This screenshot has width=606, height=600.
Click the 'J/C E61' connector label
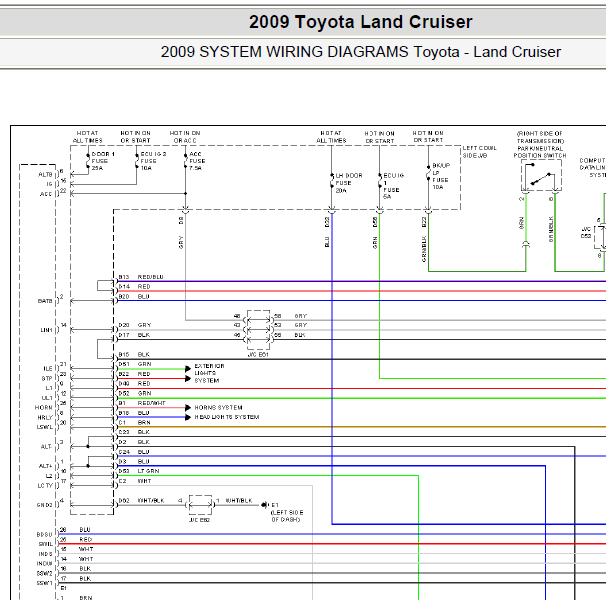point(258,355)
